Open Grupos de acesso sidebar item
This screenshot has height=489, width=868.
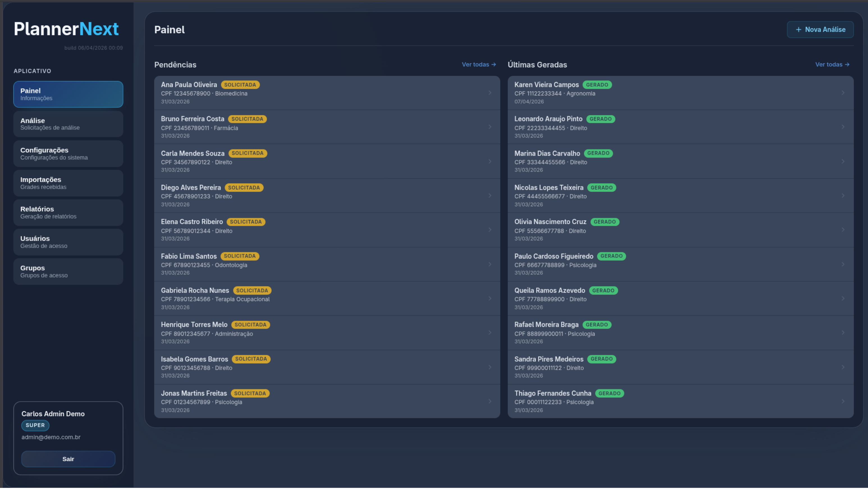point(68,272)
